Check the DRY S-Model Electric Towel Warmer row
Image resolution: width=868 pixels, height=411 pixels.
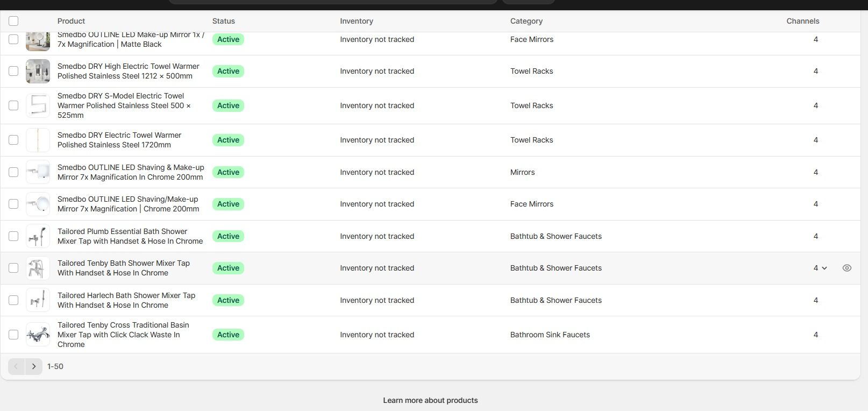coord(13,105)
